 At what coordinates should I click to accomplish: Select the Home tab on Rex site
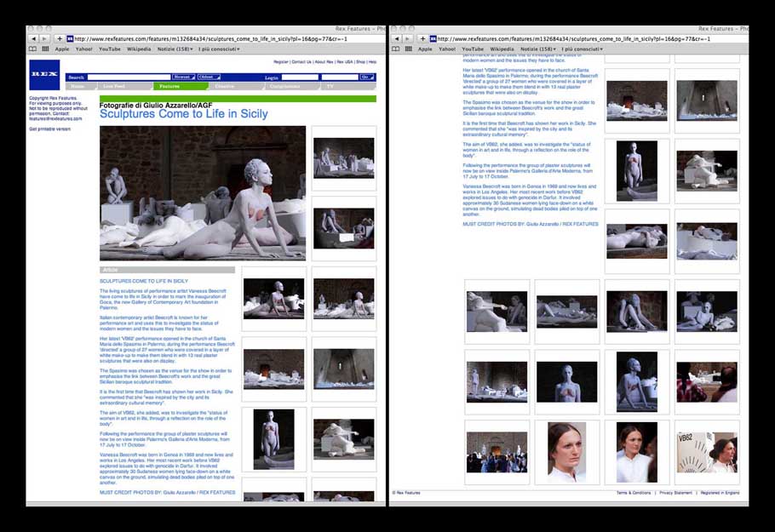[x=81, y=86]
